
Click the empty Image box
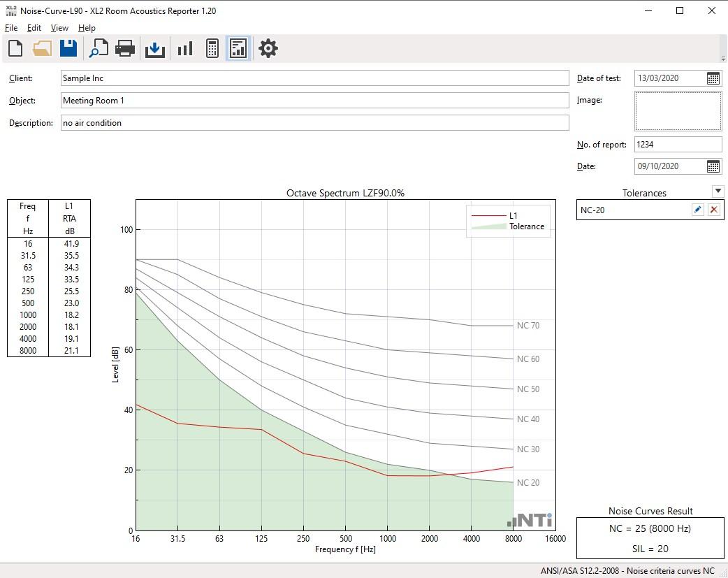click(678, 111)
